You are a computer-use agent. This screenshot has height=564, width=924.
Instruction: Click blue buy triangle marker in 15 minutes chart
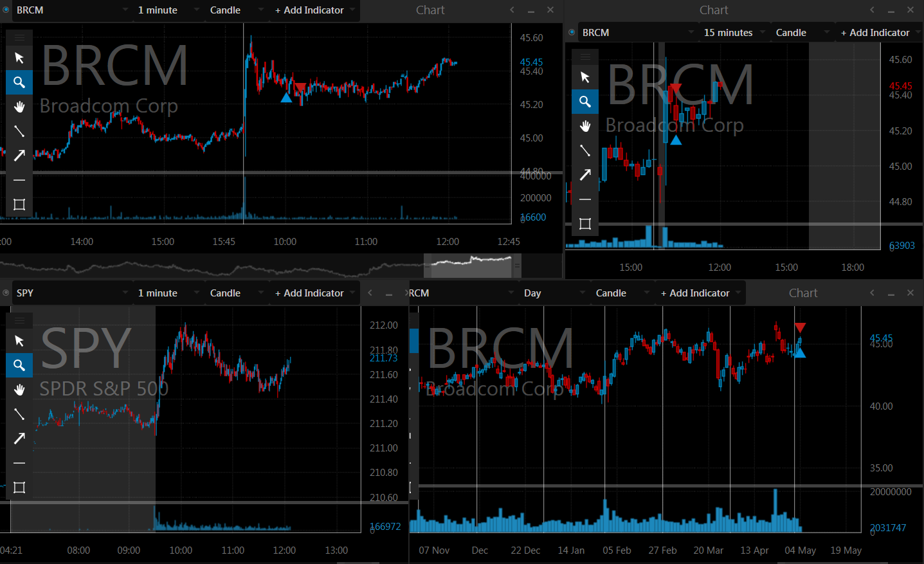tap(676, 140)
